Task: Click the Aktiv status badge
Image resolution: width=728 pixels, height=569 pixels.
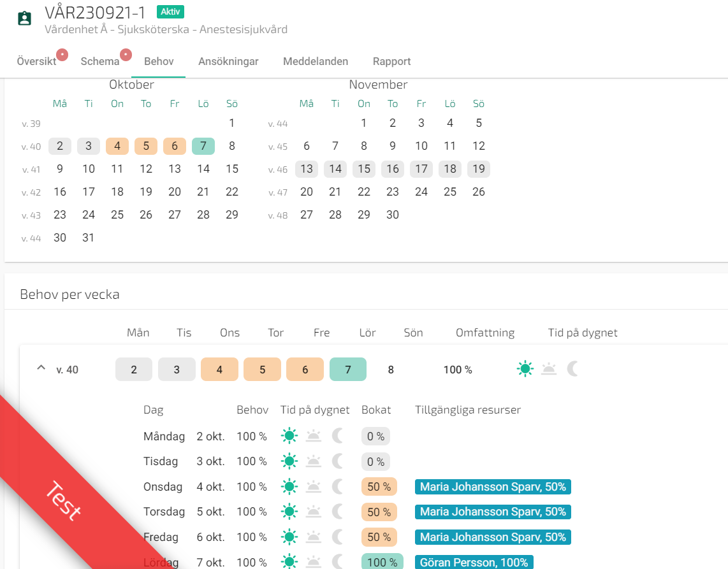Action: (170, 11)
